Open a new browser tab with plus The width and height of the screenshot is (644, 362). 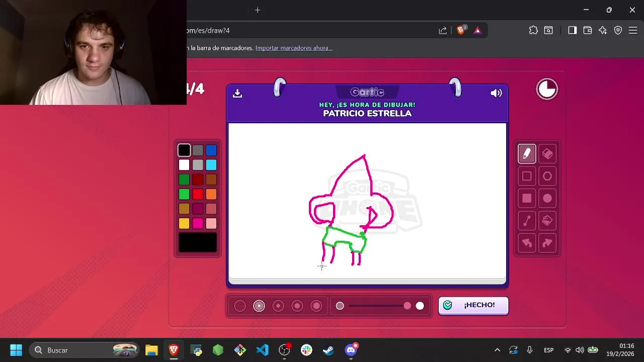(258, 10)
